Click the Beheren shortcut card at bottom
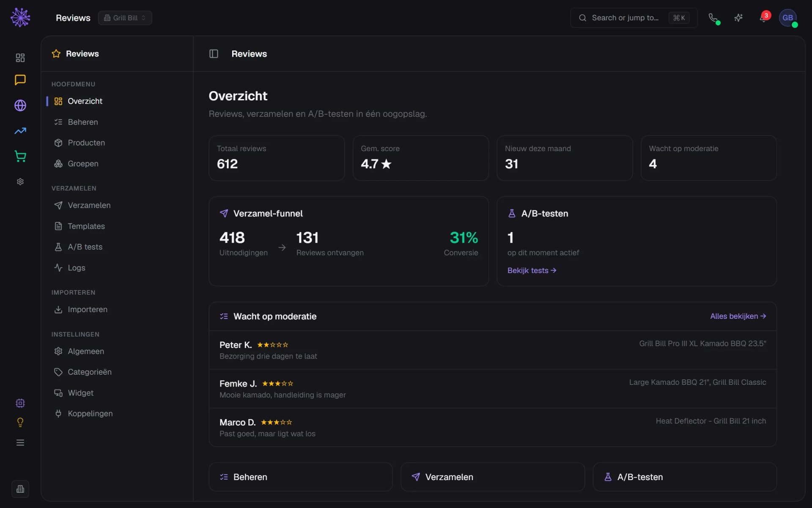The image size is (812, 508). click(x=301, y=477)
